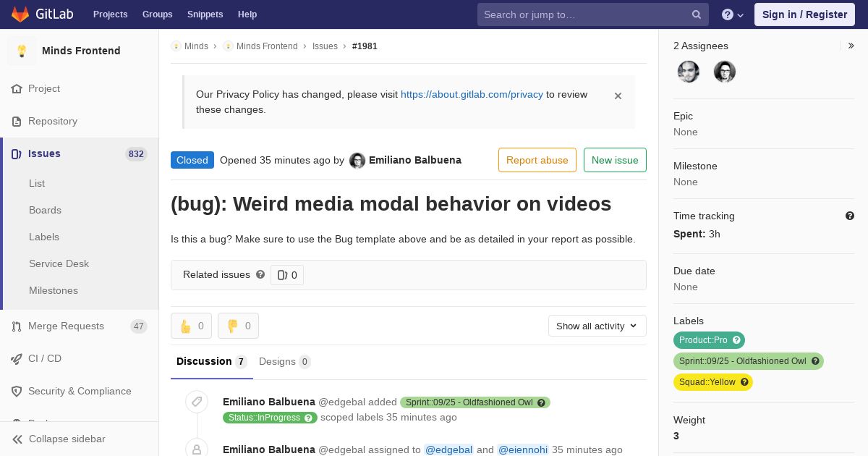Viewport: 868px width, 456px height.
Task: Switch to the Designs tab
Action: (x=285, y=361)
